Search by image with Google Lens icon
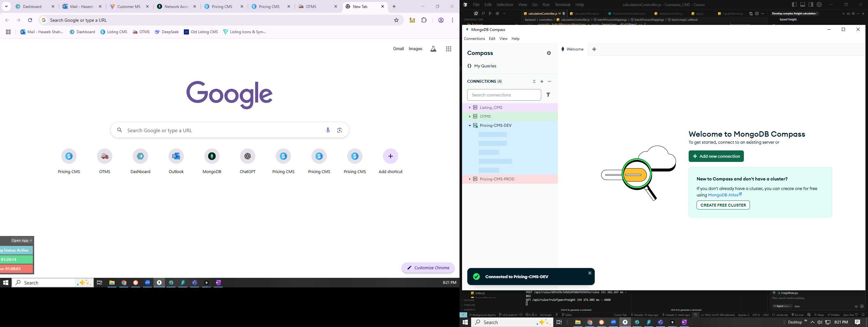The image size is (868, 327). 340,130
